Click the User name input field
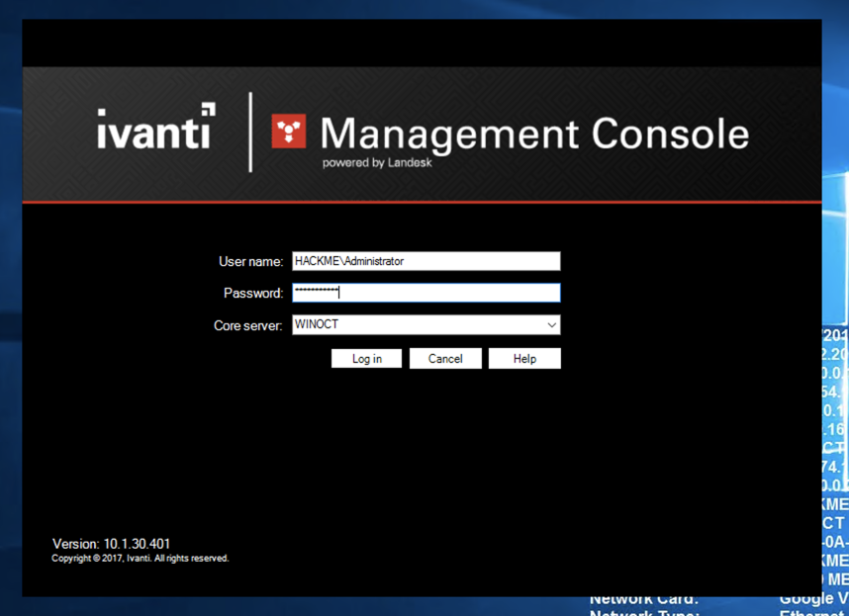Image resolution: width=849 pixels, height=616 pixels. [426, 261]
